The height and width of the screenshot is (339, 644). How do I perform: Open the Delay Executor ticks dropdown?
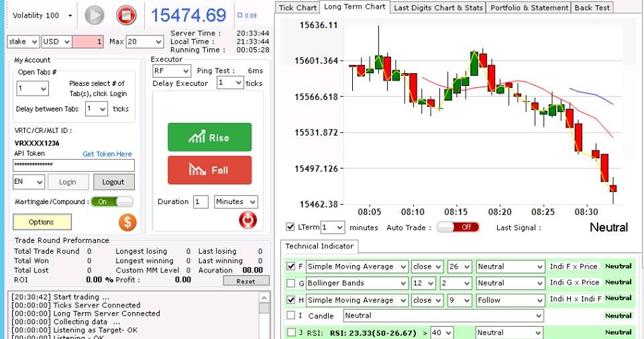(x=230, y=83)
